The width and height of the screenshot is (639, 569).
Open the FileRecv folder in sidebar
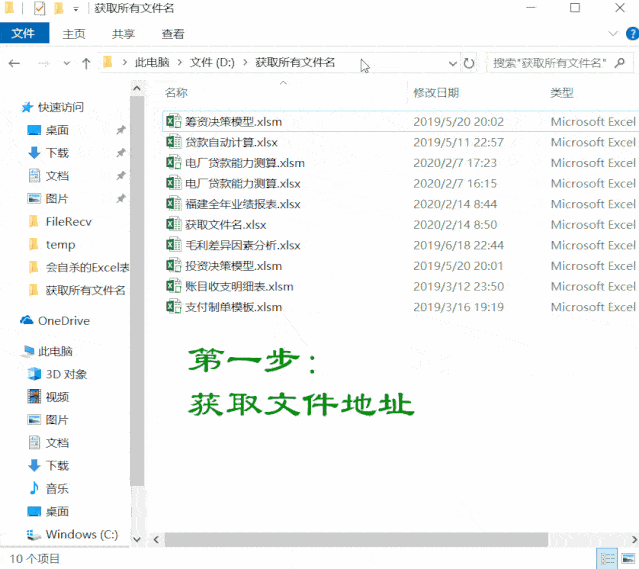(68, 222)
